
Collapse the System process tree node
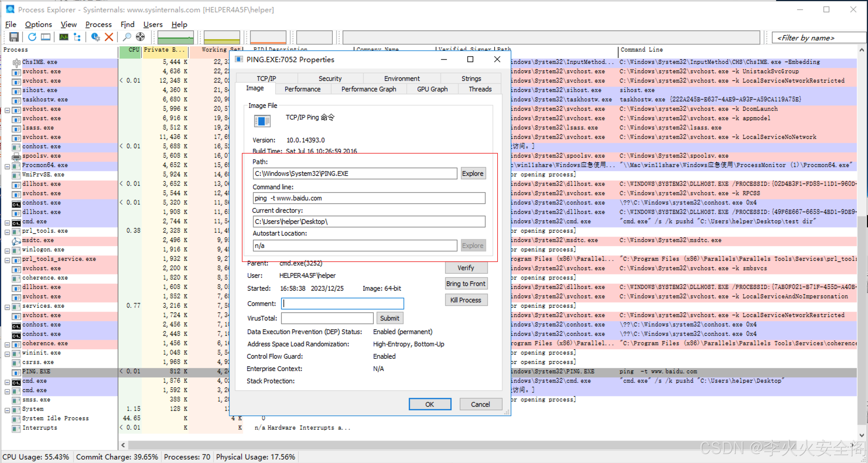click(7, 410)
